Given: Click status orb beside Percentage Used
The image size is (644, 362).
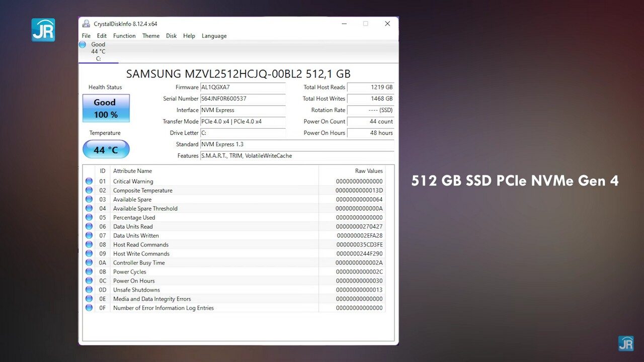Looking at the screenshot, I should 89,217.
